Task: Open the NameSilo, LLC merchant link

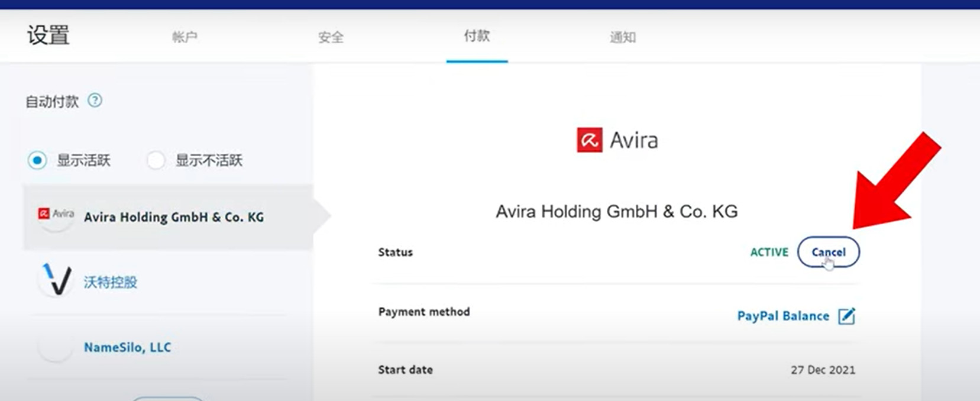Action: [x=127, y=347]
